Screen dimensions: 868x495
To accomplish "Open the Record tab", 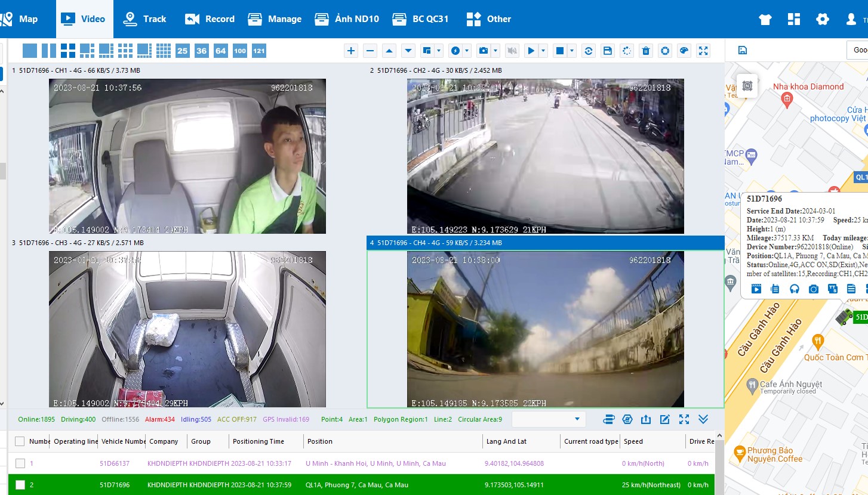I will [x=210, y=19].
